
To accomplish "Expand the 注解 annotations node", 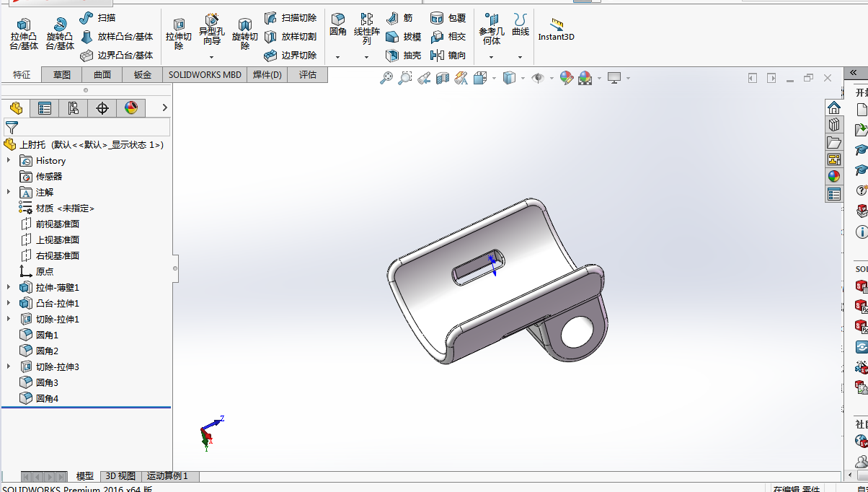I will [9, 192].
